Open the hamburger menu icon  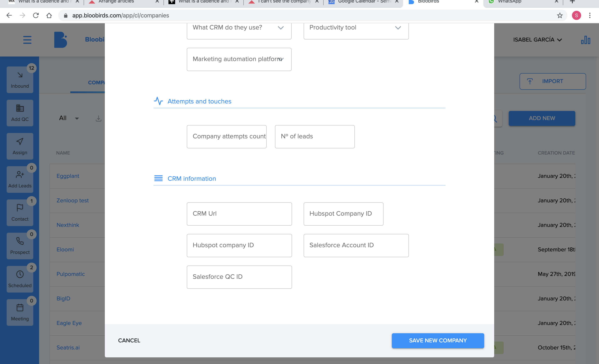click(27, 40)
